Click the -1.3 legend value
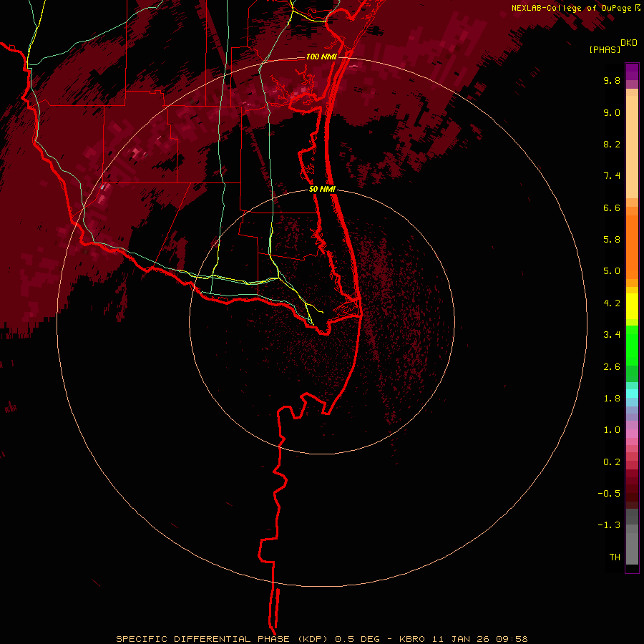Image resolution: width=644 pixels, height=644 pixels. click(x=609, y=525)
